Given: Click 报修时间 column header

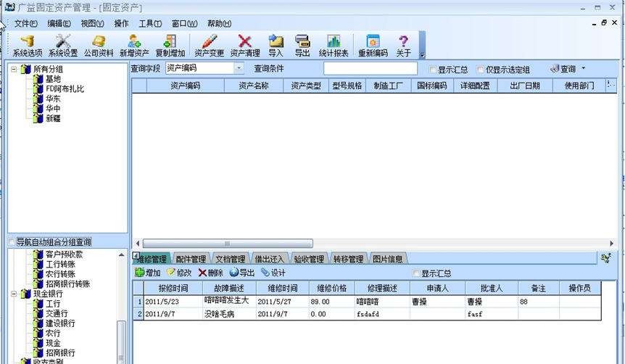Looking at the screenshot, I should point(173,288).
